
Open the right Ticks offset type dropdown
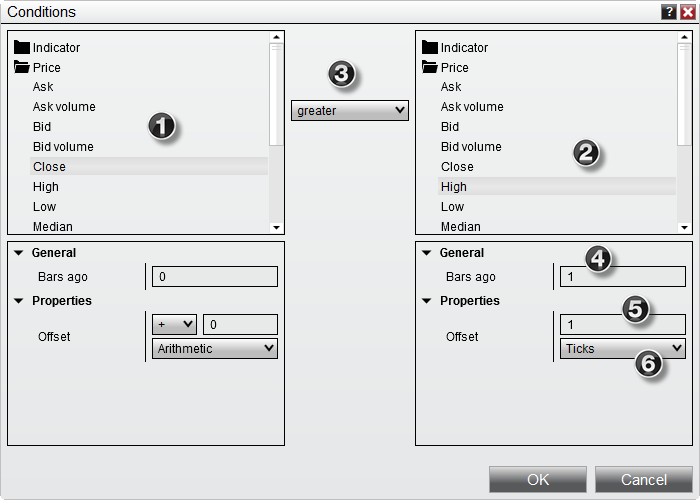pyautogui.click(x=622, y=349)
